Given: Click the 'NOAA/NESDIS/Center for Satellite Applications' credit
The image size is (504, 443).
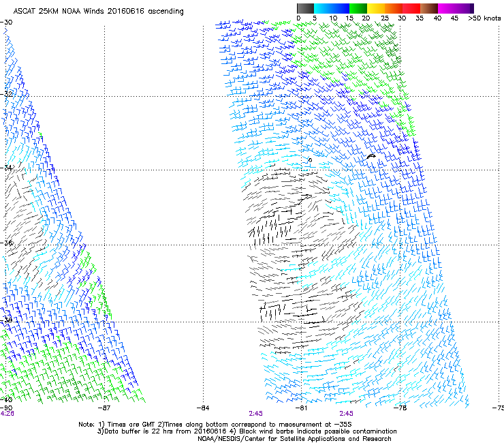Looking at the screenshot, I should (x=272, y=439).
